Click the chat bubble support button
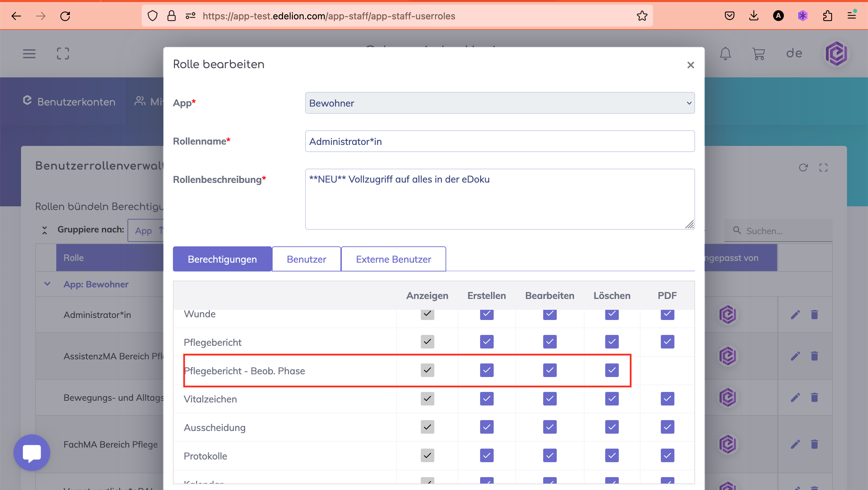This screenshot has width=868, height=490. pyautogui.click(x=32, y=452)
